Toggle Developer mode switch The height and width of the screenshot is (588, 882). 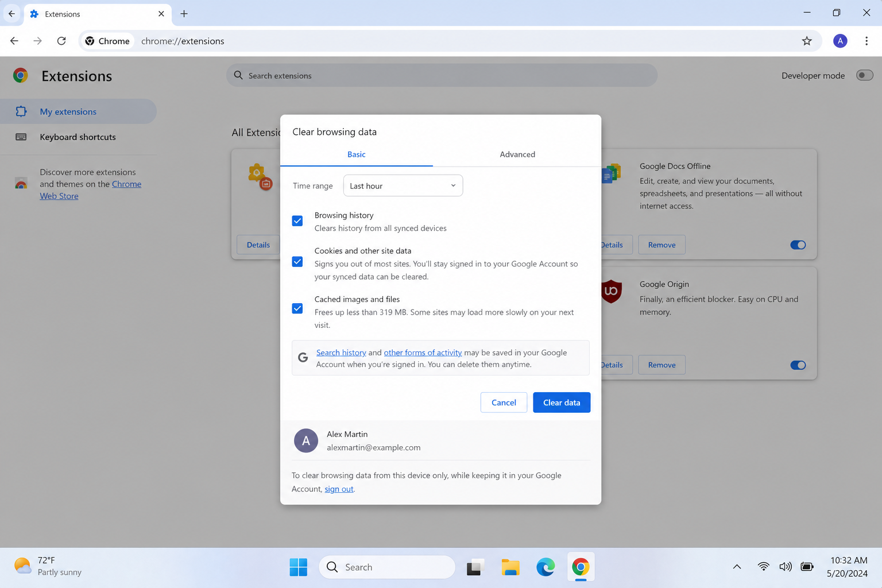click(864, 75)
